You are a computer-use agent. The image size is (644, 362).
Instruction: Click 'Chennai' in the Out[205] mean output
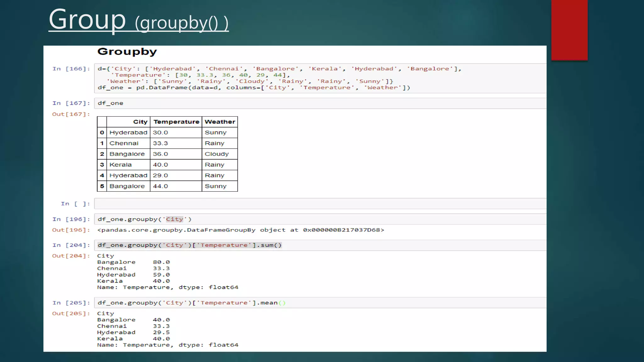112,326
